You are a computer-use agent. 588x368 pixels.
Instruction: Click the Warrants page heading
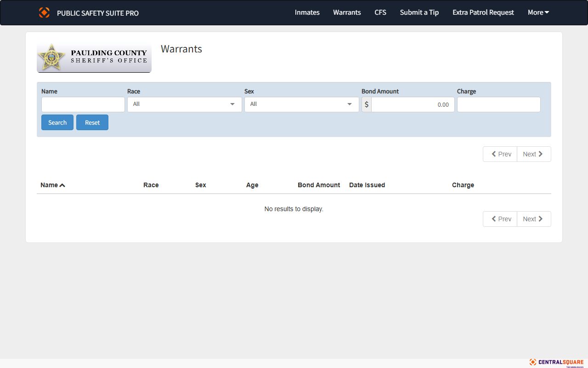[181, 49]
